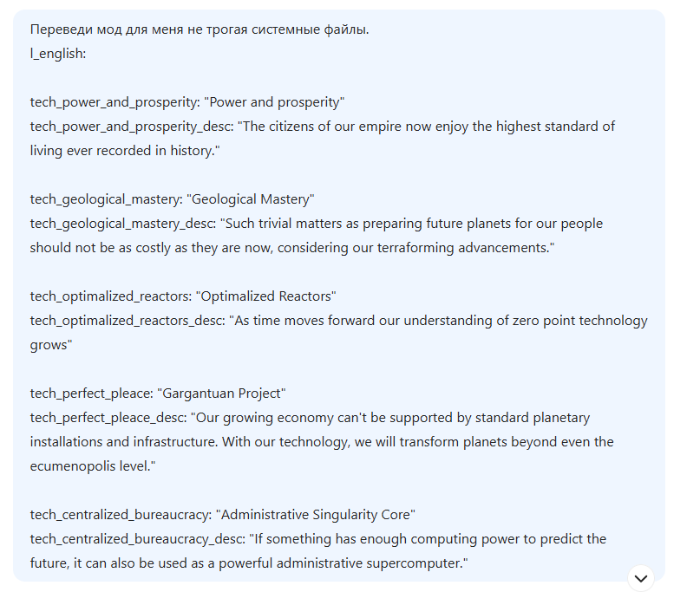700x592 pixels.
Task: Click the line starting "installations and infrastructure"
Action: pyautogui.click(x=322, y=442)
